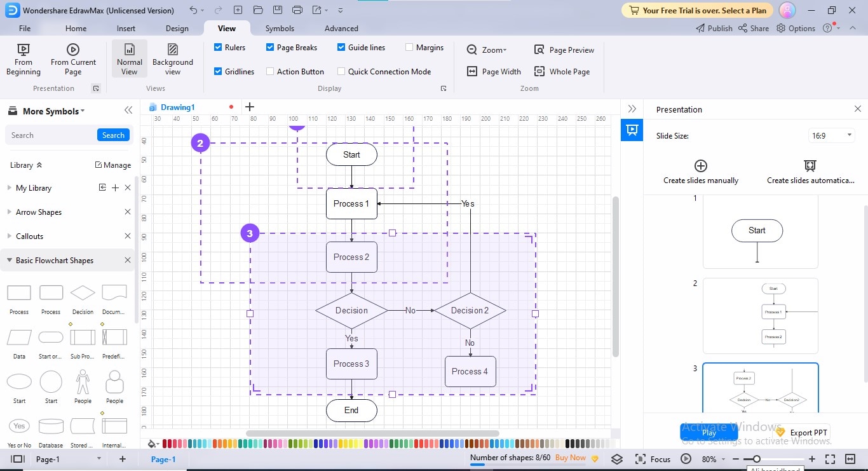Open the layers icon in the status bar

[x=617, y=459]
